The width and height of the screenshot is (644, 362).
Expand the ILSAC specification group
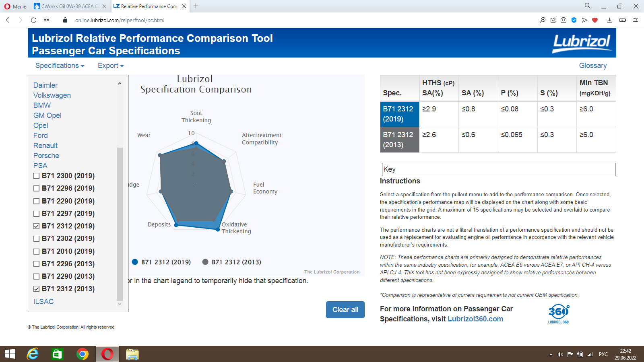click(43, 302)
